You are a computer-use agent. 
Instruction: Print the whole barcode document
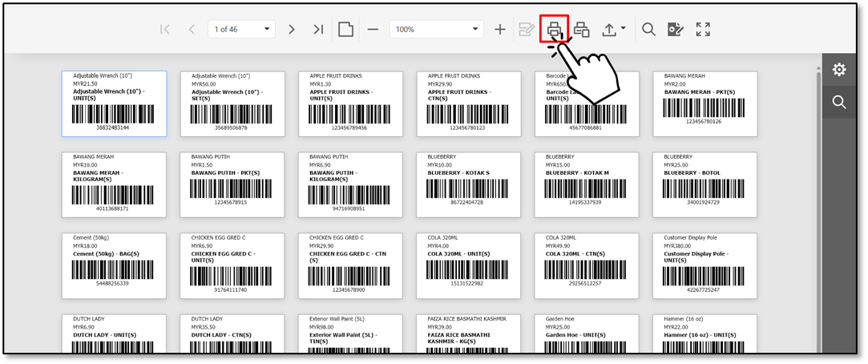[x=554, y=30]
